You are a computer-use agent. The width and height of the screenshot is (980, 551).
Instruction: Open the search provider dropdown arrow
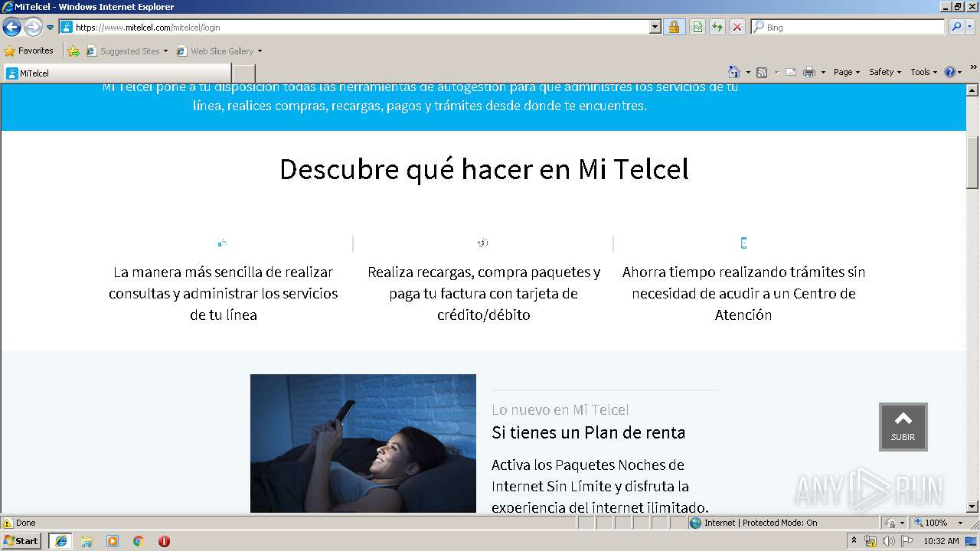[x=970, y=27]
